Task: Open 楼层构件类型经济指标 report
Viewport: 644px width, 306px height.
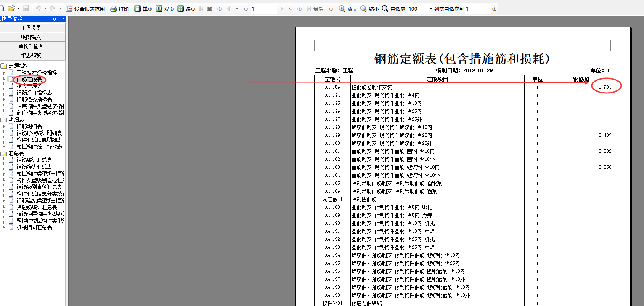Action: pos(40,106)
